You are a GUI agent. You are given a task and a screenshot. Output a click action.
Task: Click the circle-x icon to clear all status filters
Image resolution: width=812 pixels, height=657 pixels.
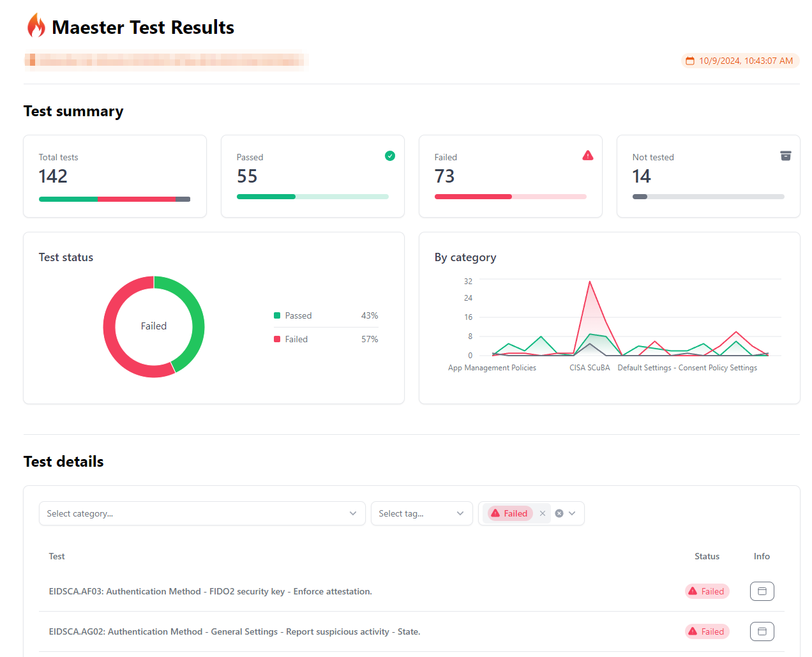(558, 513)
